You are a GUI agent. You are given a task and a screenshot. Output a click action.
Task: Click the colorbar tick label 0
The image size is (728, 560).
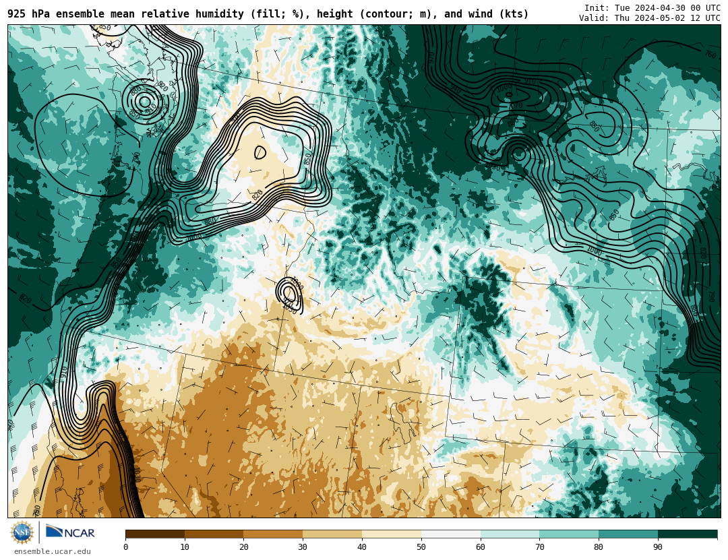[126, 547]
